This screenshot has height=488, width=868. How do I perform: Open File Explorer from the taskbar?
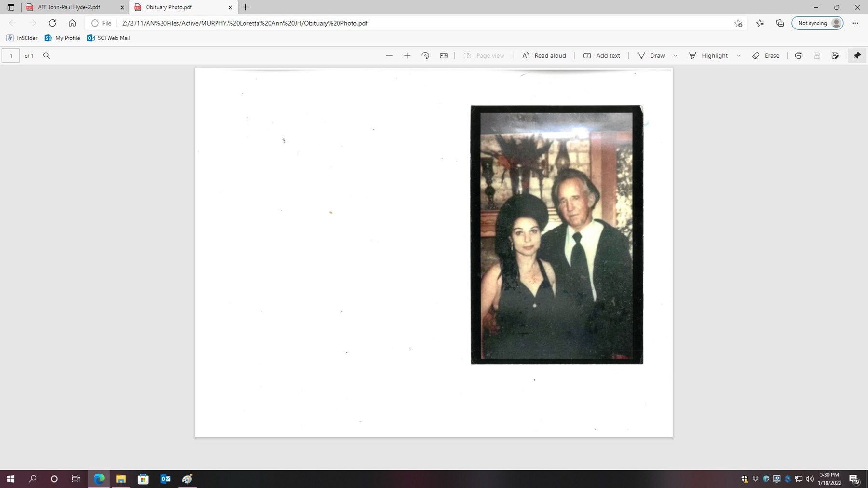click(x=121, y=479)
